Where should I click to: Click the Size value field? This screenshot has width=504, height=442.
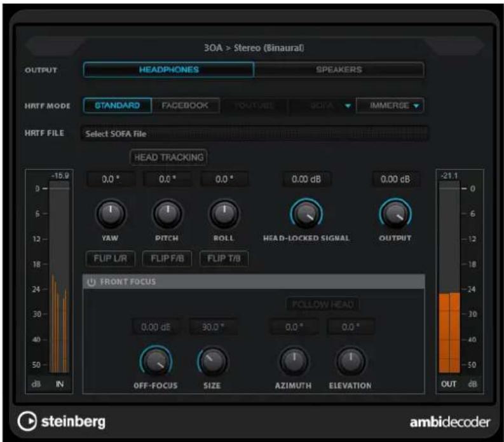coord(213,327)
